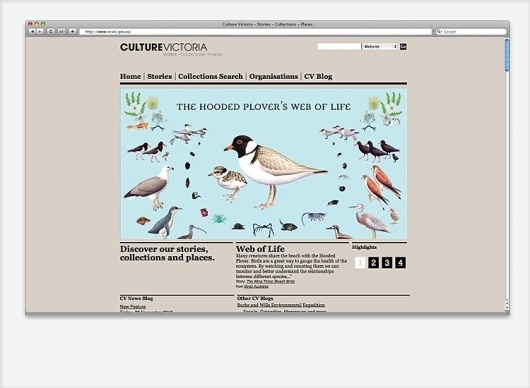Open the Stories menu item
This screenshot has width=530, height=388.
[x=160, y=76]
